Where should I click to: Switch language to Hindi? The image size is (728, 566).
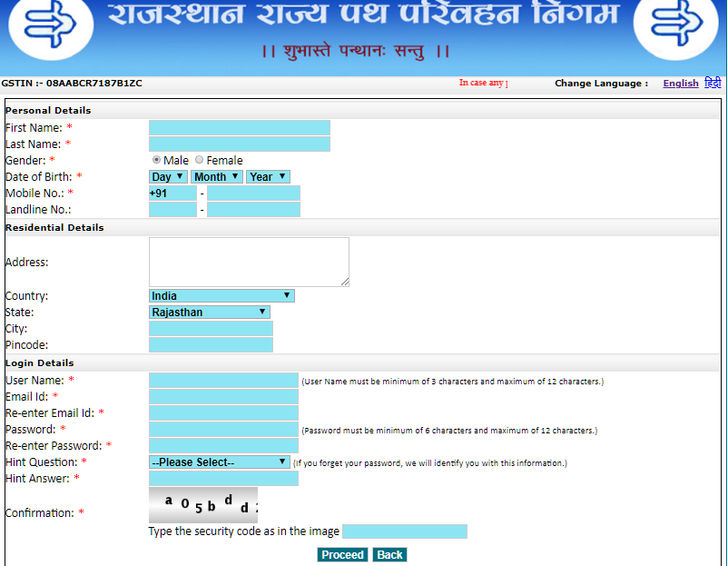(x=713, y=84)
